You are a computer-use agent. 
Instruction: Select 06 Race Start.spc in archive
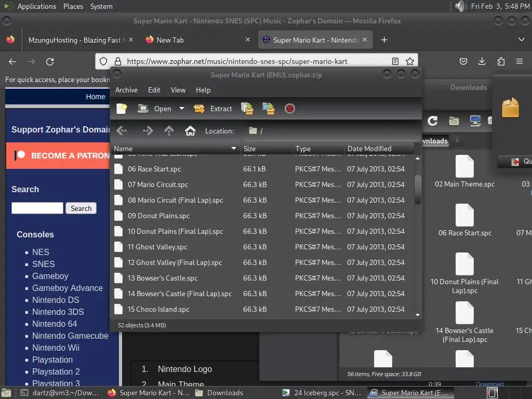click(x=262, y=169)
